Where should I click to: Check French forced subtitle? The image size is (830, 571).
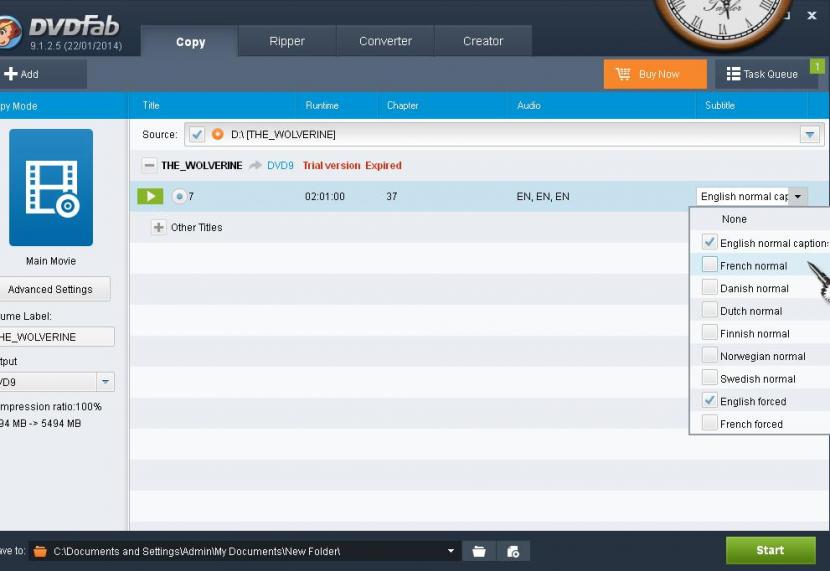[709, 423]
